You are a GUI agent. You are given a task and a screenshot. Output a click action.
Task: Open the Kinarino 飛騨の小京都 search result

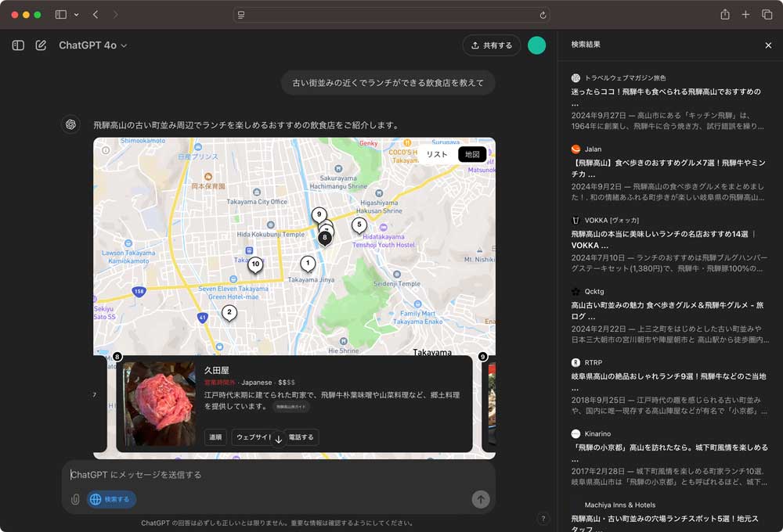(x=670, y=458)
